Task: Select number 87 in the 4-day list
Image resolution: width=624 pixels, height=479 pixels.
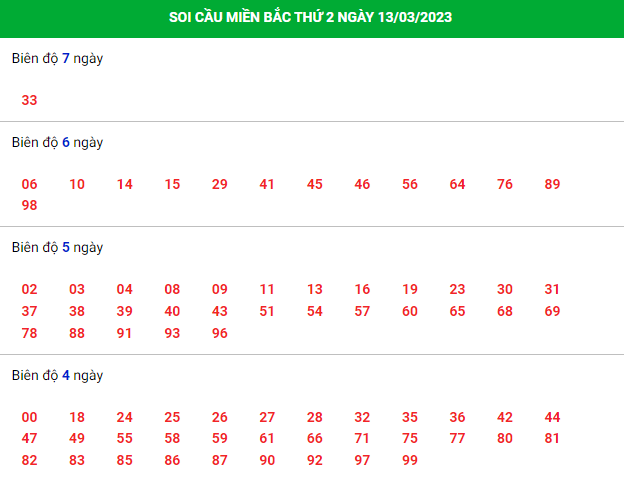Action: click(x=220, y=460)
